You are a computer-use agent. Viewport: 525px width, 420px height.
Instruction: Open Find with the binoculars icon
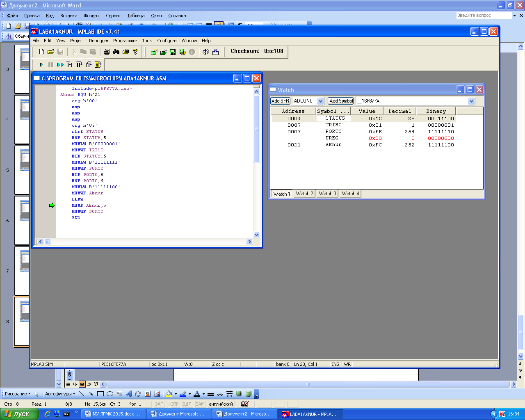(x=116, y=52)
